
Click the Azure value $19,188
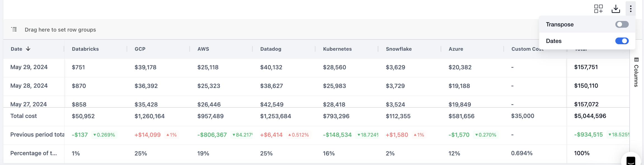coord(459,86)
